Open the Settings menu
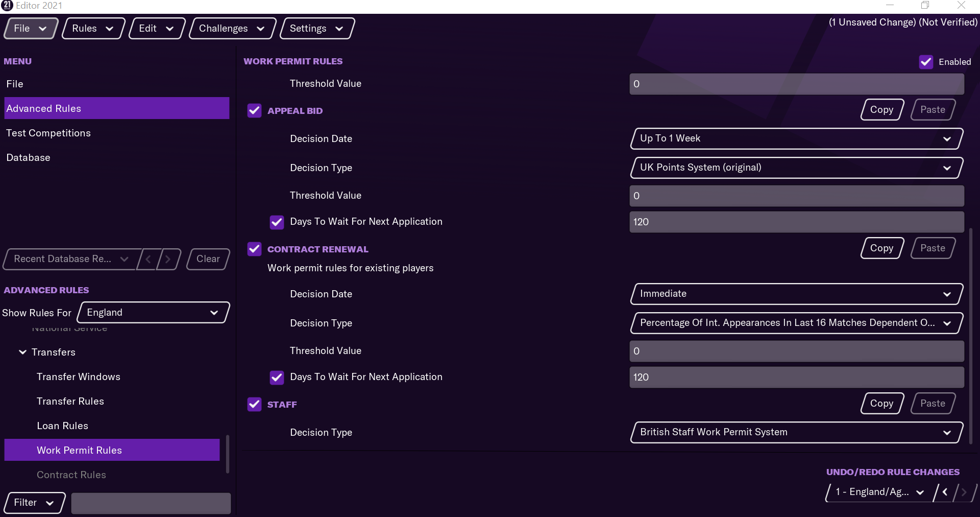Image resolution: width=980 pixels, height=517 pixels. click(316, 29)
